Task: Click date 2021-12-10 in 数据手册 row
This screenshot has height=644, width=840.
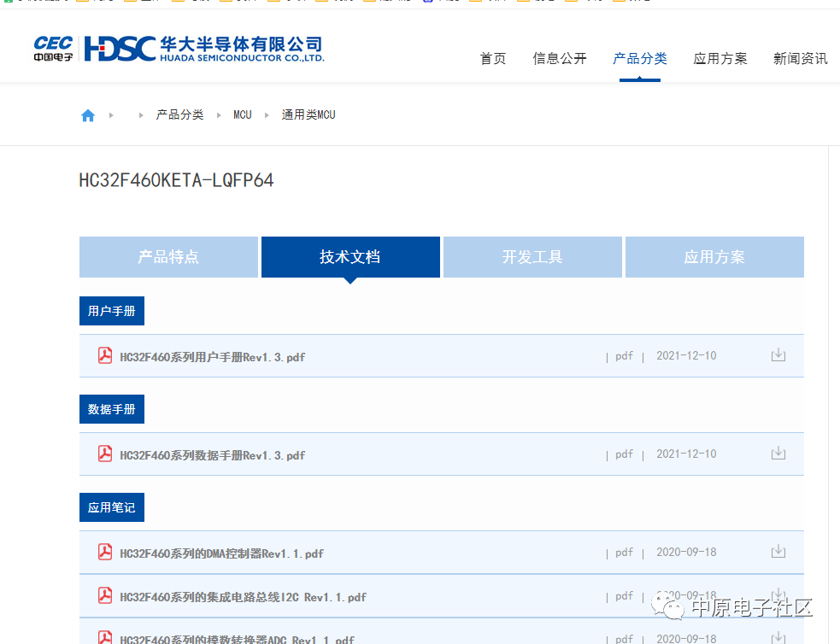Action: coord(686,454)
